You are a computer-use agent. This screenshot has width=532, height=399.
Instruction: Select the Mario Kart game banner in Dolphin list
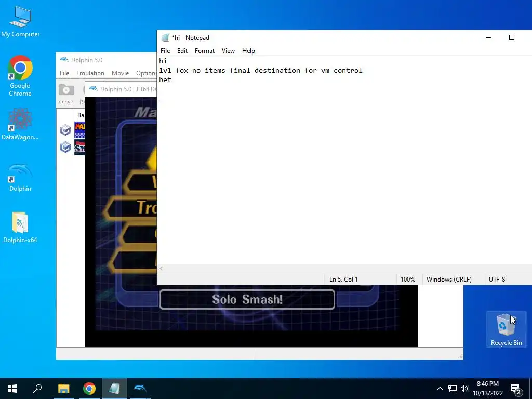(x=79, y=130)
